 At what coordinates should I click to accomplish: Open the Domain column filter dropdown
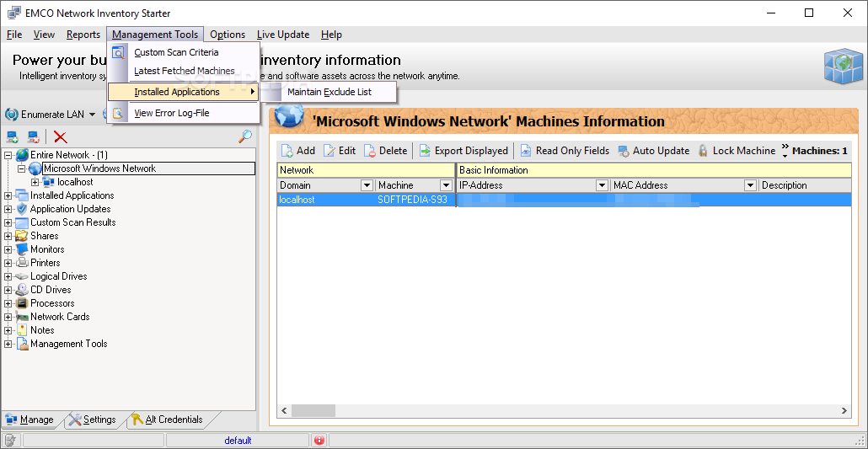(367, 185)
